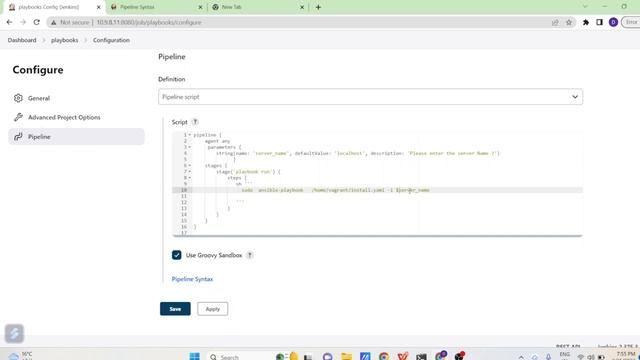Click the string parameter line in script
This screenshot has height=360, width=640.
click(x=358, y=153)
